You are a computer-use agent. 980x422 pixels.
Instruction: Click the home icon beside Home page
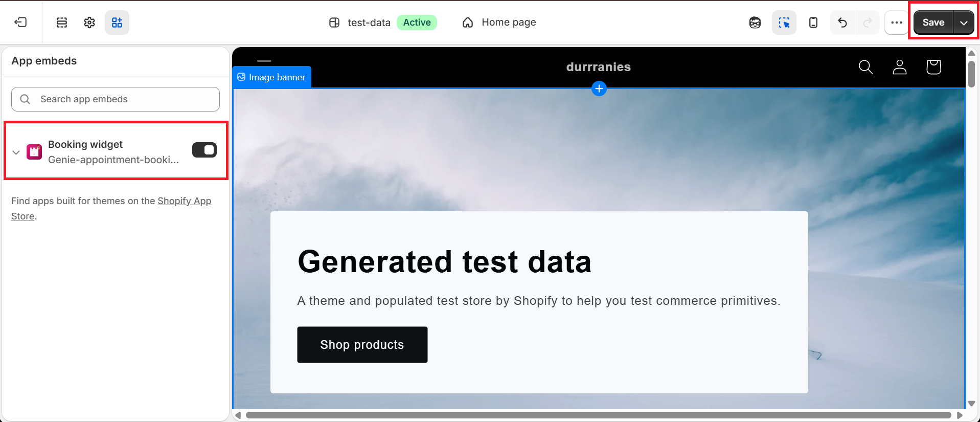click(x=468, y=23)
